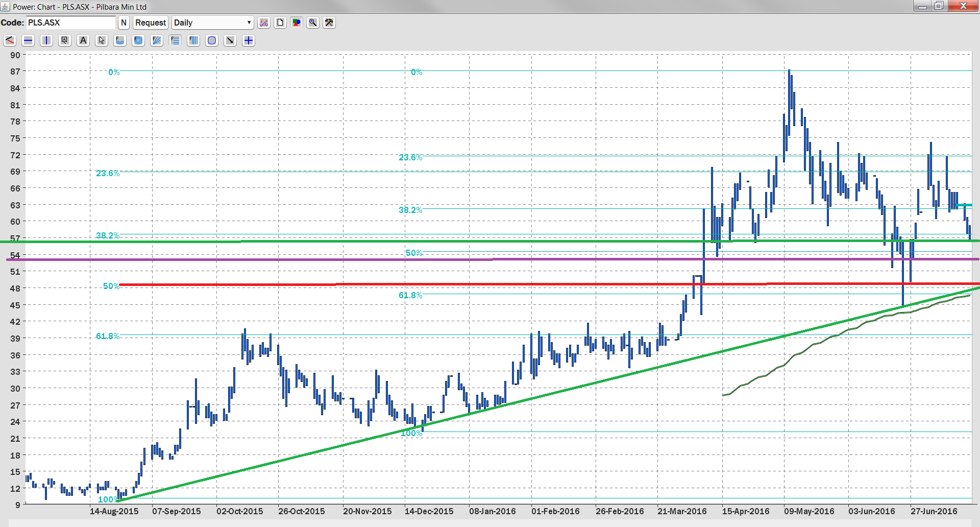Click the magnifier zoom icon
The width and height of the screenshot is (980, 527).
click(313, 22)
